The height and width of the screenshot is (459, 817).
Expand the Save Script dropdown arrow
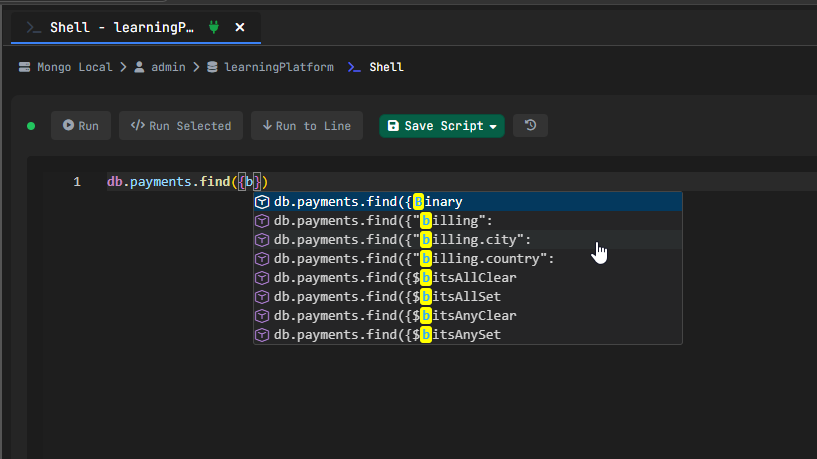[x=493, y=127]
